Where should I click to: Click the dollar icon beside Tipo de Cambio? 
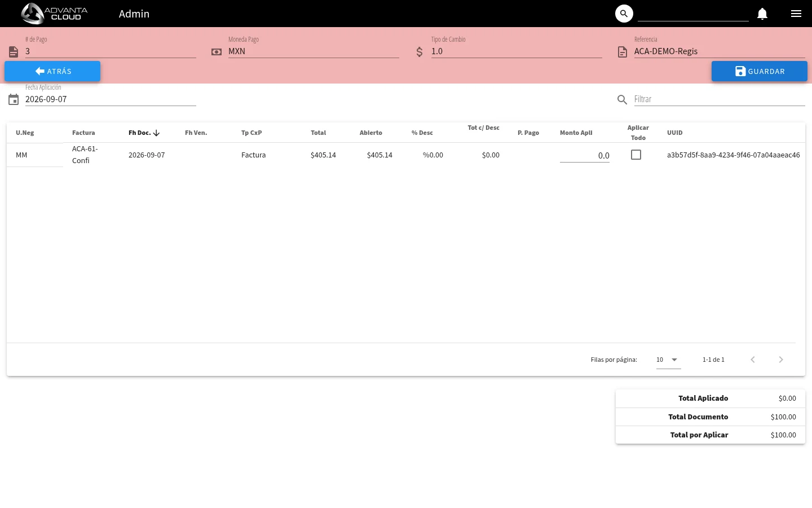(420, 52)
